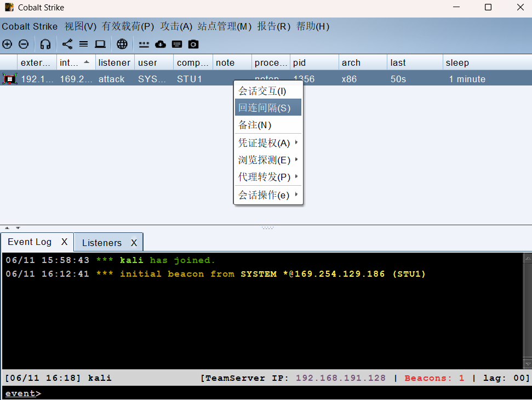Sort by the internal column header

pyautogui.click(x=76, y=62)
